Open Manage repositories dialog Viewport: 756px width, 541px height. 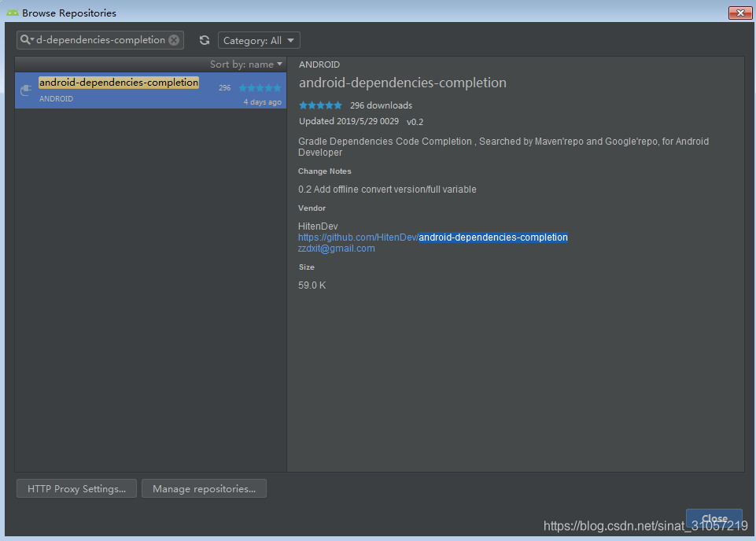coord(204,488)
